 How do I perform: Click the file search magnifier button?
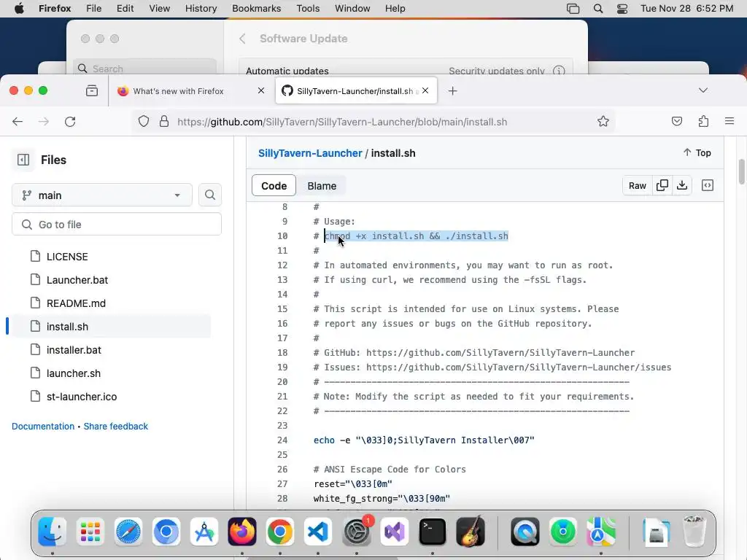point(210,195)
